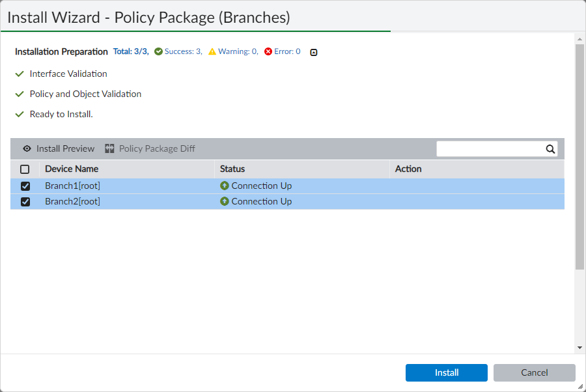Uncheck the Branch1 device checkbox
586x392 pixels.
25,186
